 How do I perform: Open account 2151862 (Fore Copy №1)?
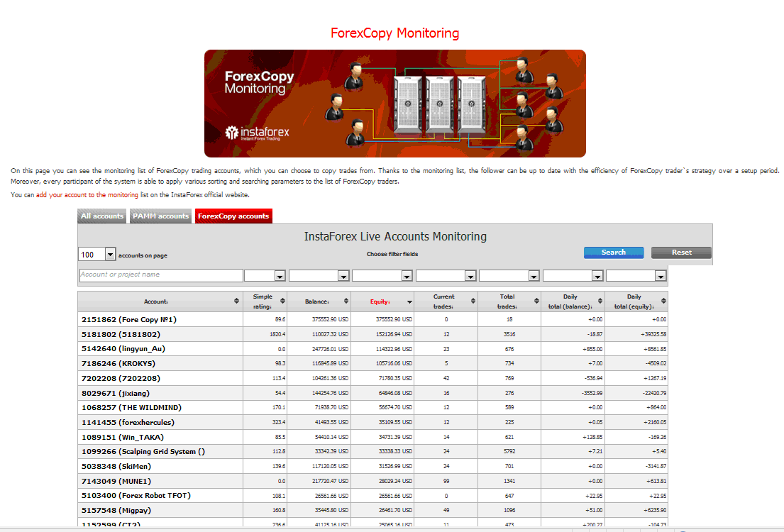point(129,319)
